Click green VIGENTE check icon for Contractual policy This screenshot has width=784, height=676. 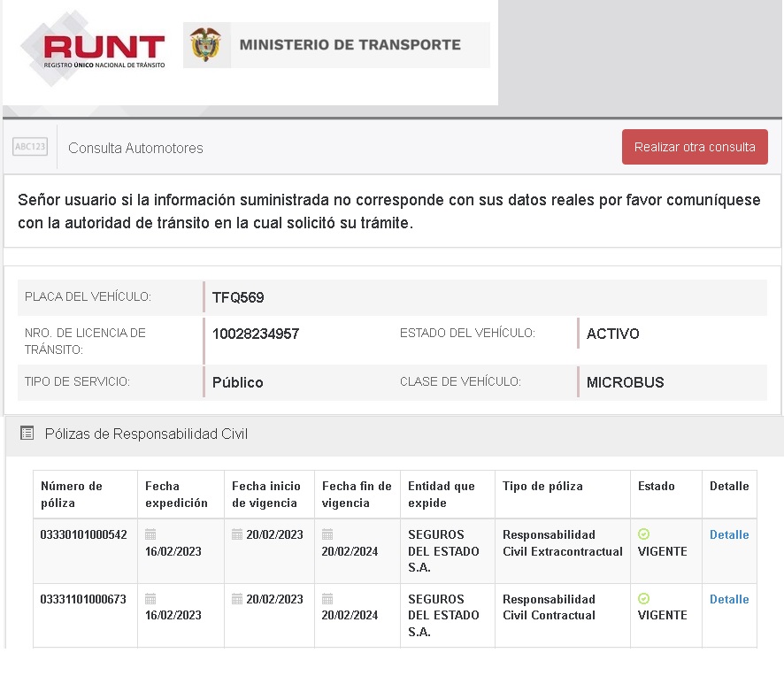pyautogui.click(x=643, y=599)
